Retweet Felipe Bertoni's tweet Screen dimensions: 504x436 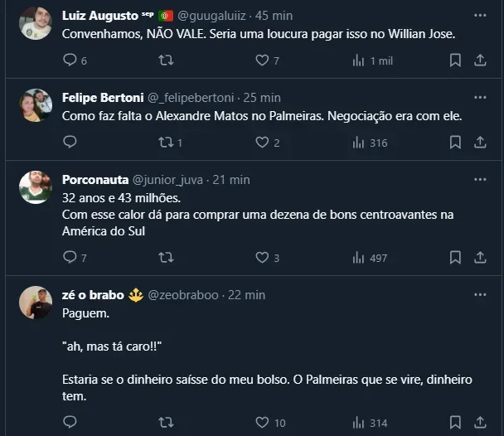click(166, 143)
